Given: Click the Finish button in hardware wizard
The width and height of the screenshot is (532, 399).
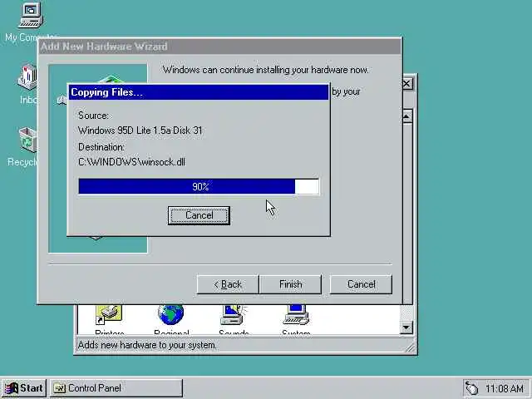Looking at the screenshot, I should coord(290,284).
